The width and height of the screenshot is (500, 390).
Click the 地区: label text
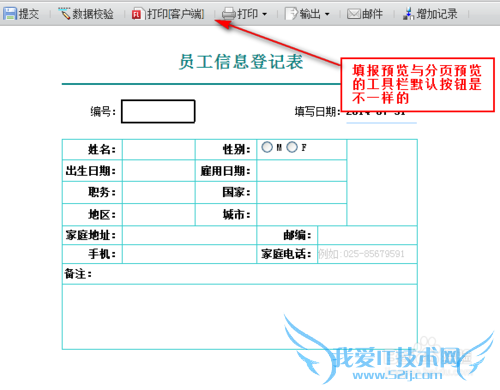[x=102, y=214]
